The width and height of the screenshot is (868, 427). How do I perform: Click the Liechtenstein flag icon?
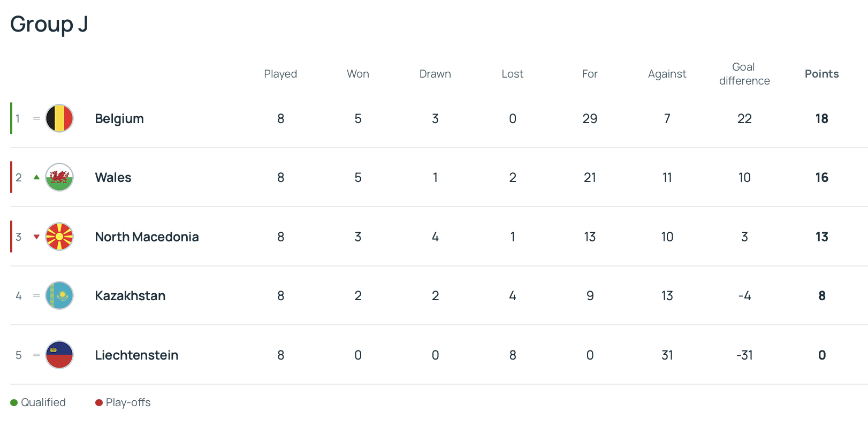point(59,355)
